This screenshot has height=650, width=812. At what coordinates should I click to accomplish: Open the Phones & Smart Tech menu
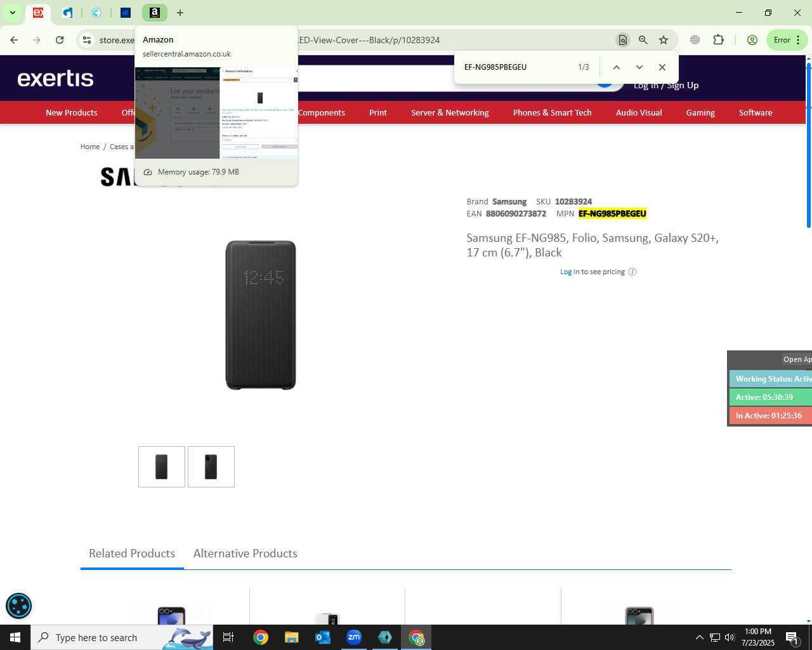click(x=553, y=112)
